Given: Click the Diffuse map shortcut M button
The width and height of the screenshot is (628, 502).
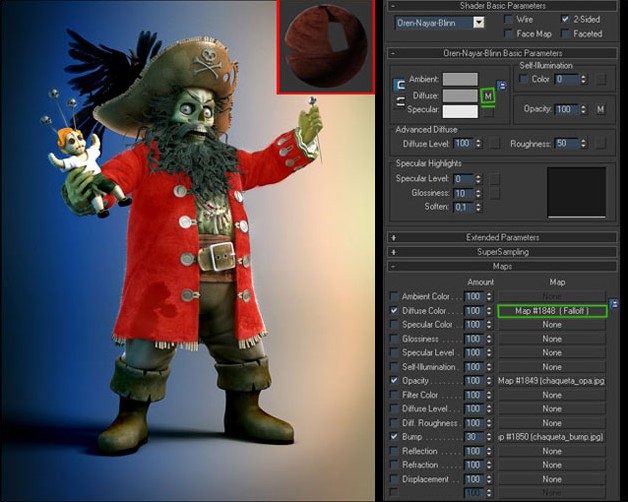Looking at the screenshot, I should [488, 95].
